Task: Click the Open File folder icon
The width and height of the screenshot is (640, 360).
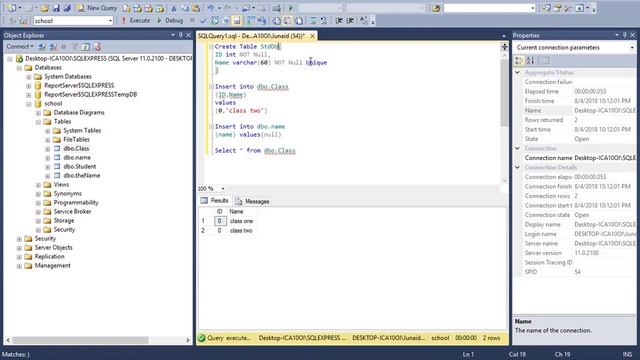Action: click(44, 8)
